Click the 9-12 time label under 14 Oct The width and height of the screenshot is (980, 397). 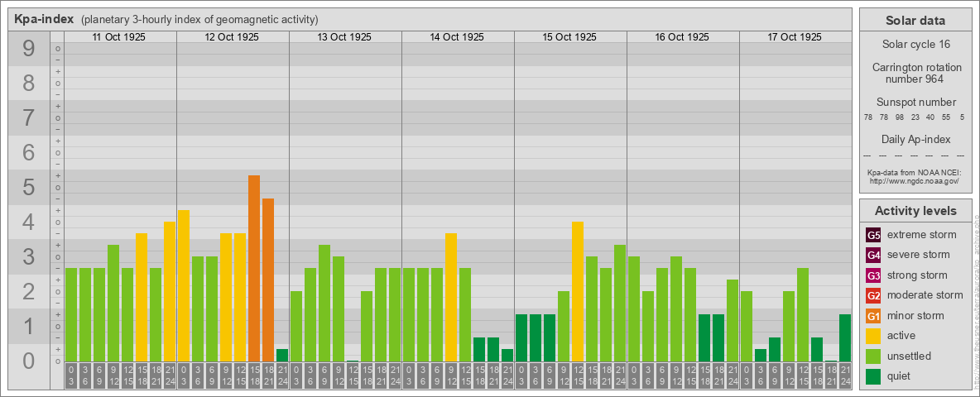pyautogui.click(x=450, y=375)
